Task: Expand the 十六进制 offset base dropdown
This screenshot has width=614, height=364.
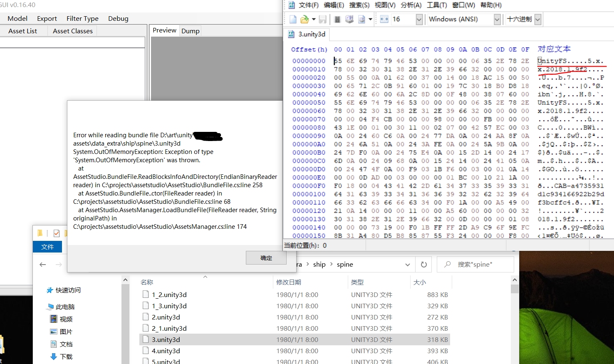Action: (x=537, y=19)
